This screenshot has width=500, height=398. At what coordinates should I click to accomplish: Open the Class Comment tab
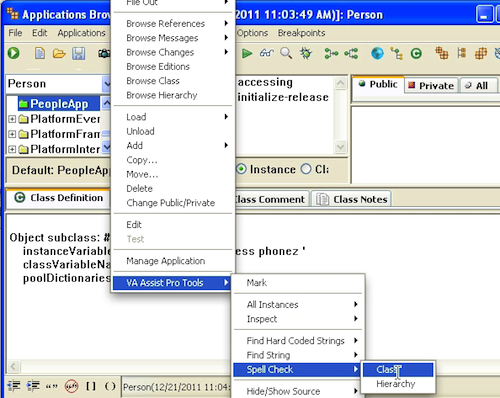pyautogui.click(x=271, y=199)
